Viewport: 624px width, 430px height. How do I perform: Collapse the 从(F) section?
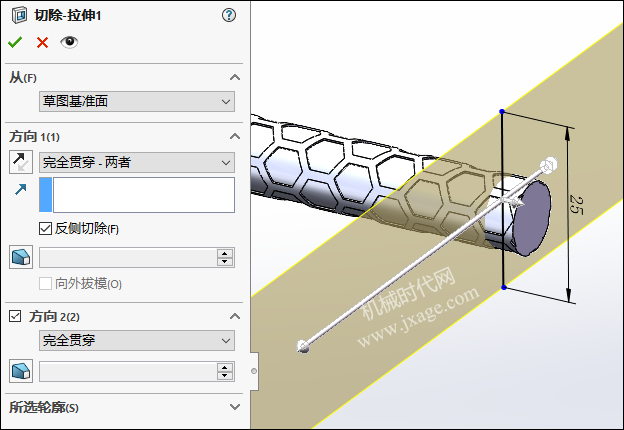[x=235, y=77]
